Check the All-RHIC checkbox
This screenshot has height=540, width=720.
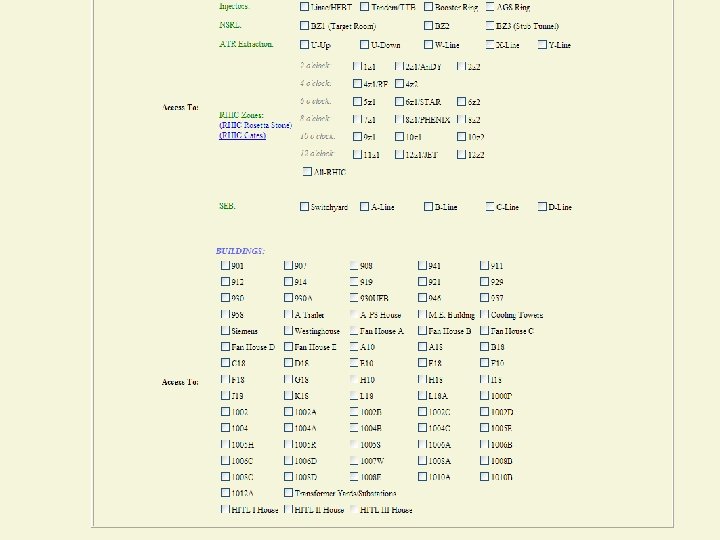(307, 171)
